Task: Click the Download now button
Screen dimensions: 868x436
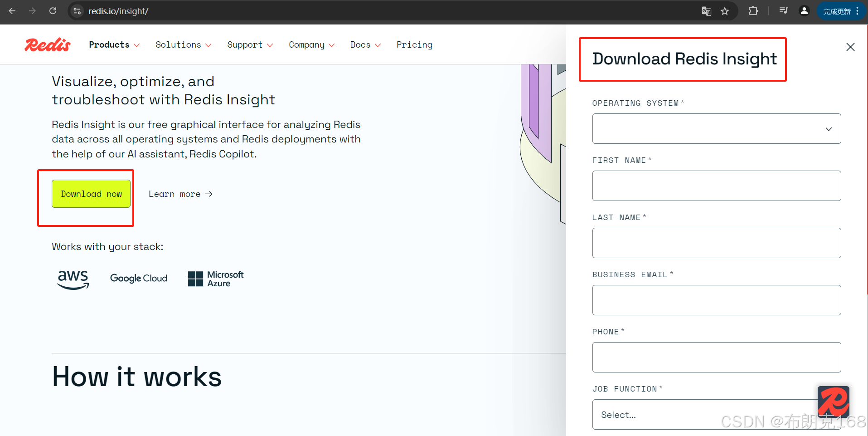Action: (x=91, y=194)
